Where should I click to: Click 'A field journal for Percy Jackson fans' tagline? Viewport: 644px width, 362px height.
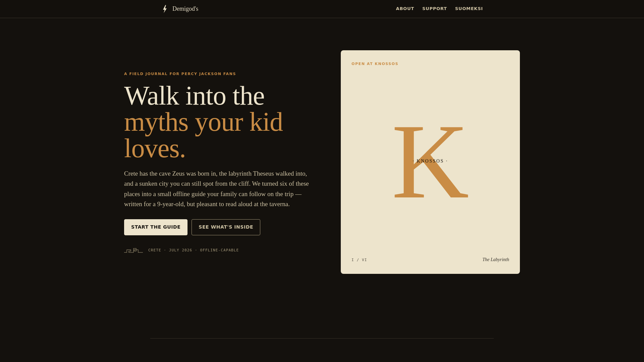[180, 74]
